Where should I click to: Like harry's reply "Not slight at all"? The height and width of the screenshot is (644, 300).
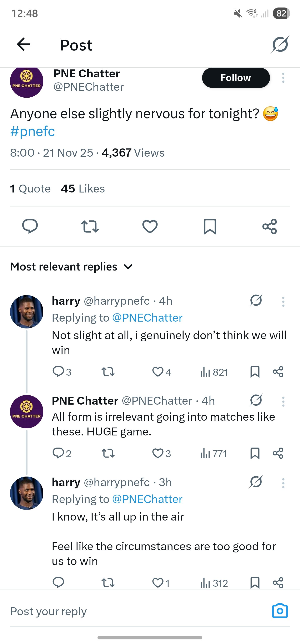coord(158,372)
